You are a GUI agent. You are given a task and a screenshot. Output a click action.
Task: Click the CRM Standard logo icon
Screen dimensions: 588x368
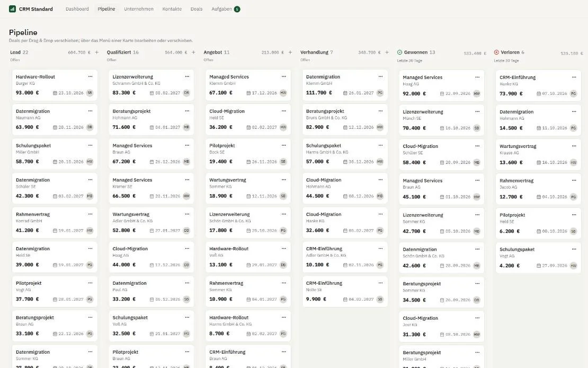click(x=12, y=8)
